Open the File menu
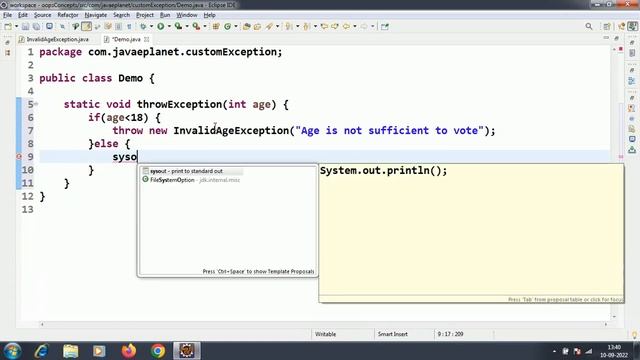Viewport: 640px width, 360px height. 7,15
